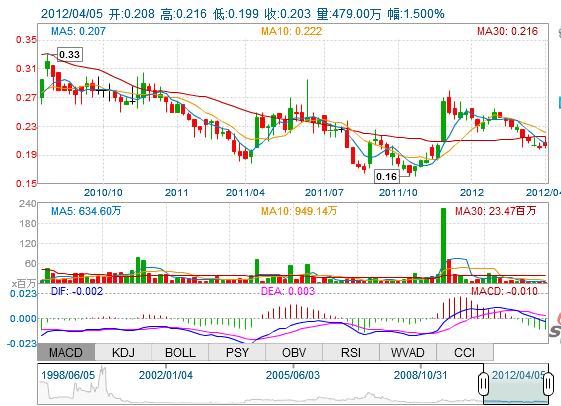Jump to 2005/06/03 on overview timeline
Screen dimensions: 561x406
(293, 375)
